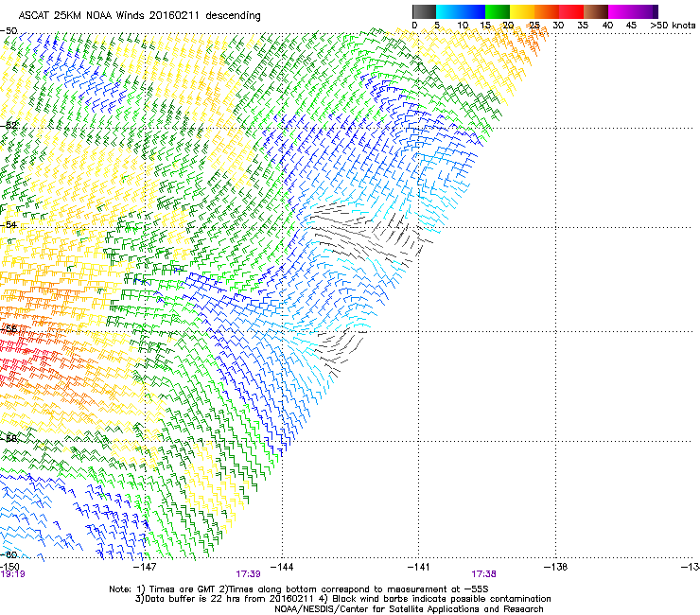Click the '>50 knots' legend label
Image resolution: width=700 pixels, height=615 pixels.
[673, 26]
